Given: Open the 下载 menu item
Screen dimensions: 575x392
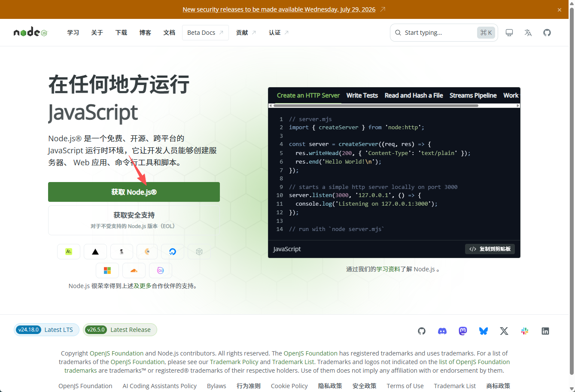Looking at the screenshot, I should (x=121, y=33).
